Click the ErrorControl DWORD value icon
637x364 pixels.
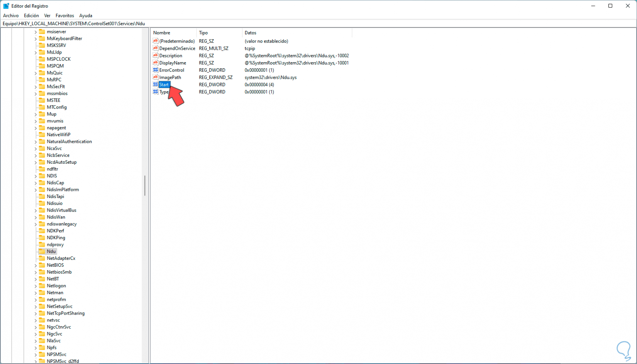(156, 70)
